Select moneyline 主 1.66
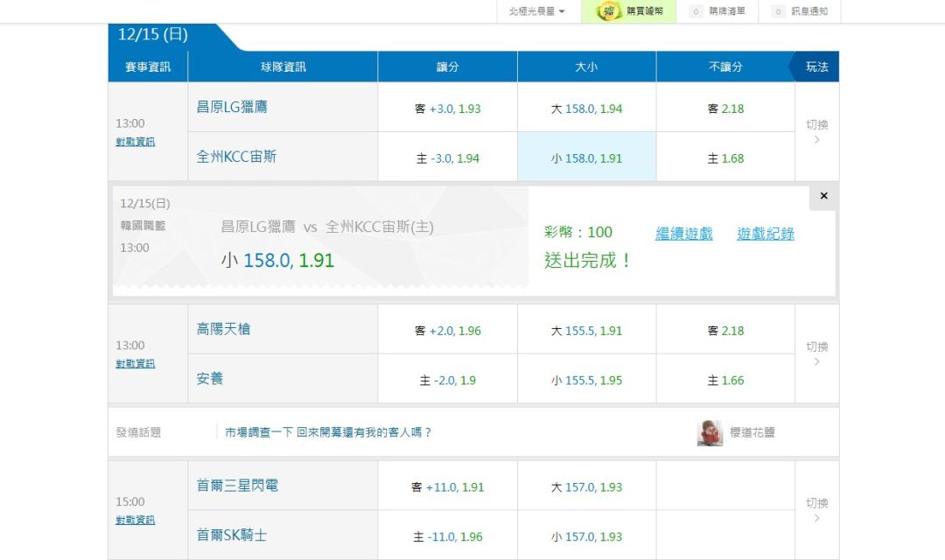 [725, 380]
